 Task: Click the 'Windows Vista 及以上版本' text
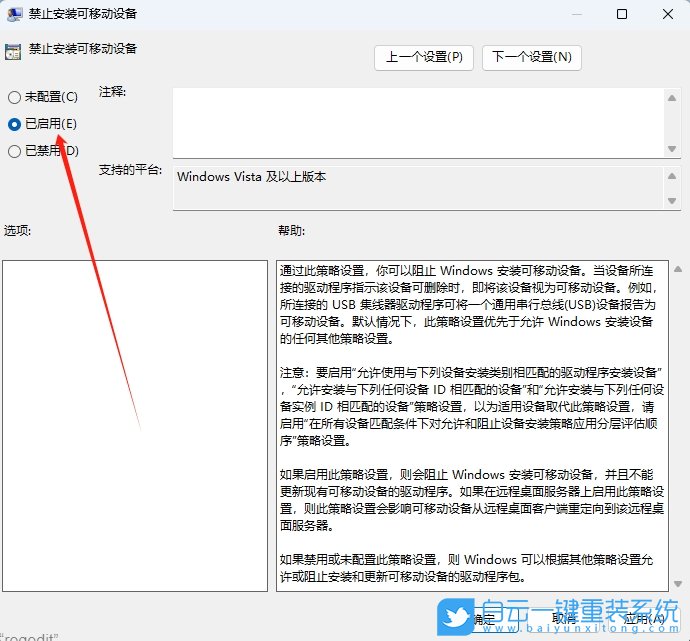251,177
